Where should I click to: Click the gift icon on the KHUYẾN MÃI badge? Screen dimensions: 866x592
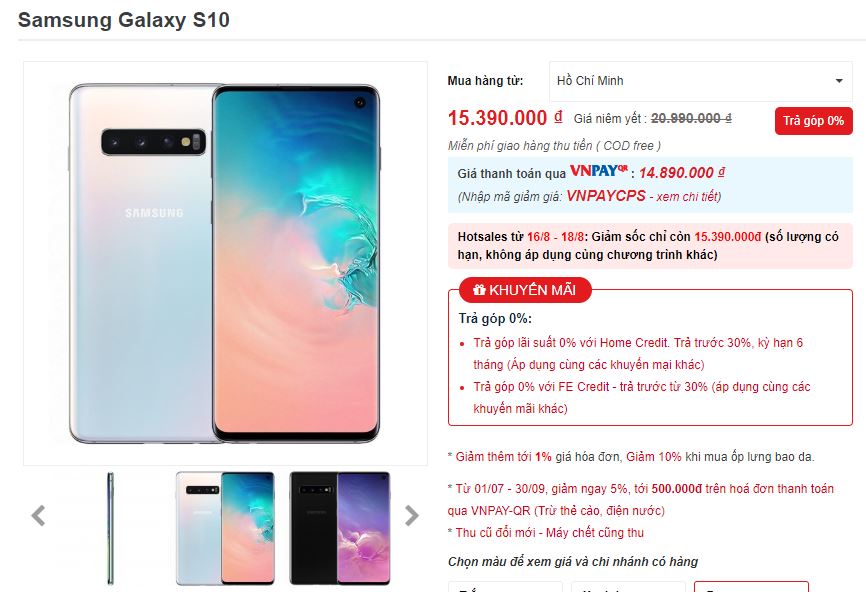point(479,289)
